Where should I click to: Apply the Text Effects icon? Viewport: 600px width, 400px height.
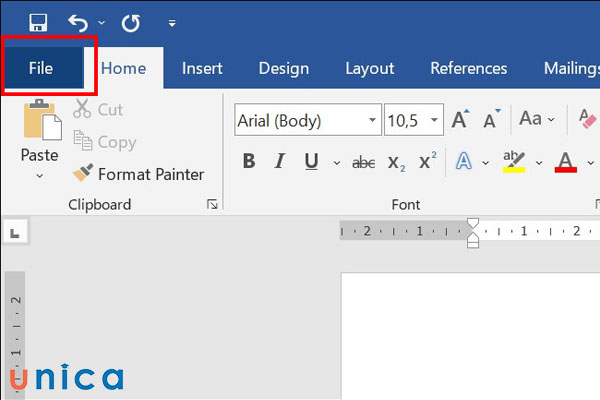tap(464, 162)
